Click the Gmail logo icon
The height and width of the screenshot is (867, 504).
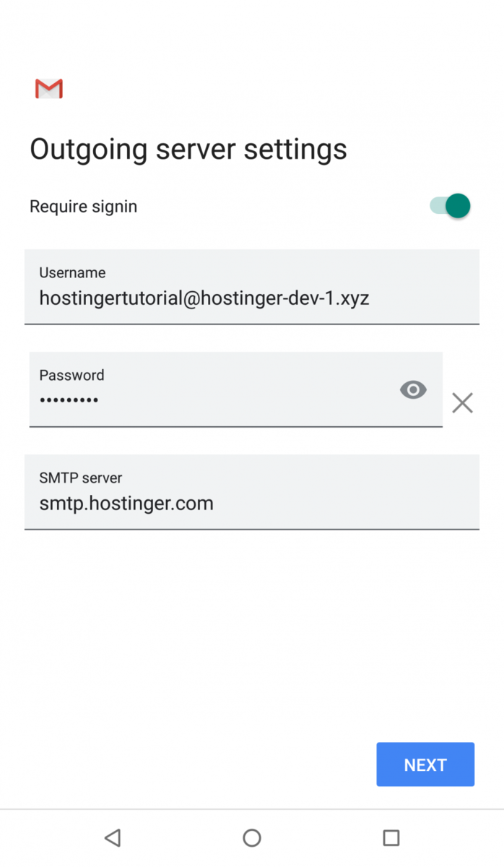coord(49,89)
